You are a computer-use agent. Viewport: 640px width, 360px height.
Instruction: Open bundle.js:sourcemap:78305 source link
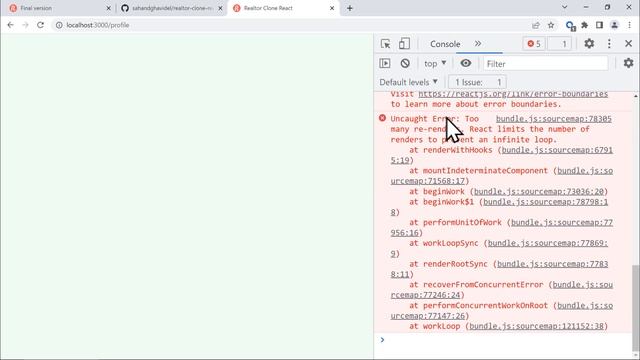pyautogui.click(x=553, y=119)
